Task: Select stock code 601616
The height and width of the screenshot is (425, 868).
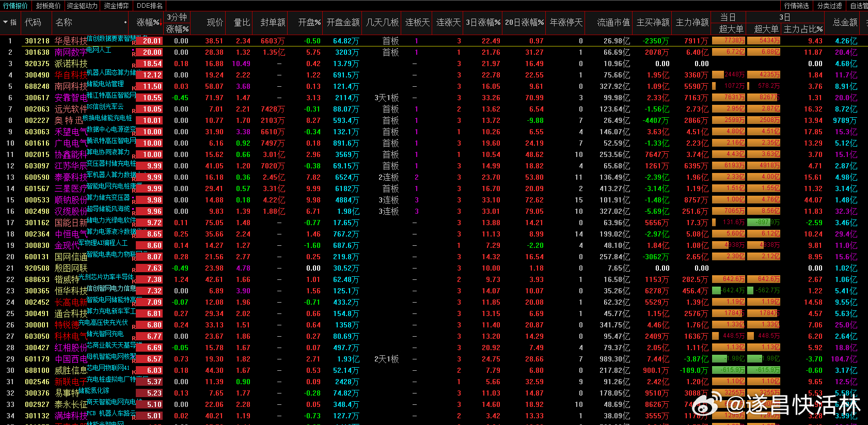Action: 37,143
